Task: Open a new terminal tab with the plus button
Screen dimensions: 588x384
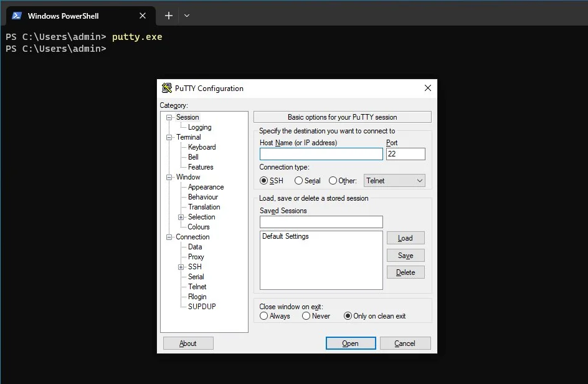Action: 168,15
